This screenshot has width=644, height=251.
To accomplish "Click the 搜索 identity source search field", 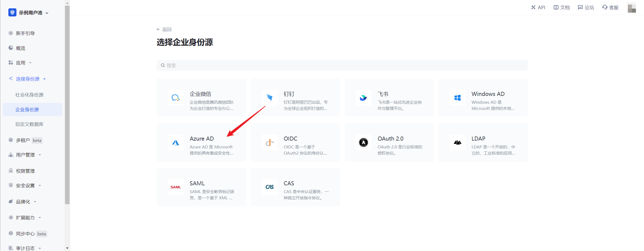I will point(342,65).
